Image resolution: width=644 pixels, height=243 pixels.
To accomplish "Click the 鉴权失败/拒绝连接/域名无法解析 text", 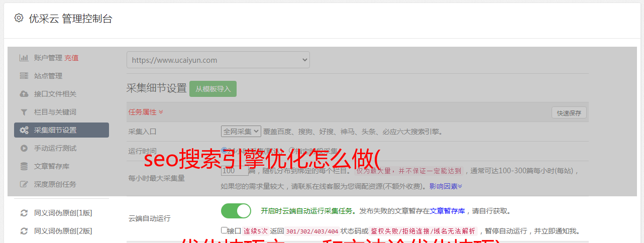I will pyautogui.click(x=423, y=231).
